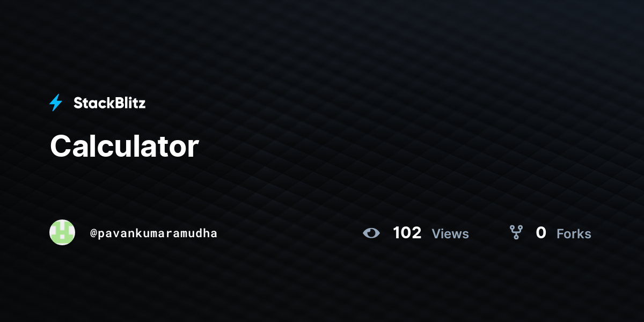Viewport: 644px width, 322px height.
Task: Click the Forks label
Action: [574, 234]
